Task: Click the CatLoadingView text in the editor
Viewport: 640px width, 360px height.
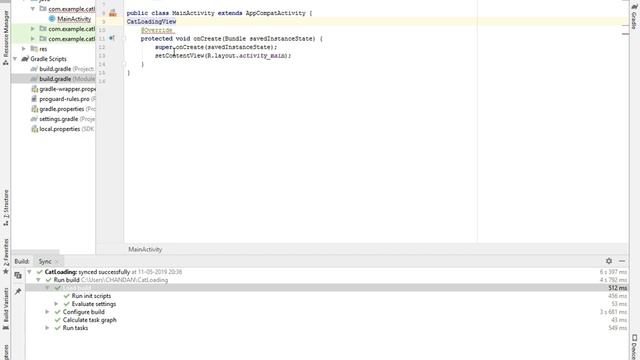Action: (x=151, y=22)
